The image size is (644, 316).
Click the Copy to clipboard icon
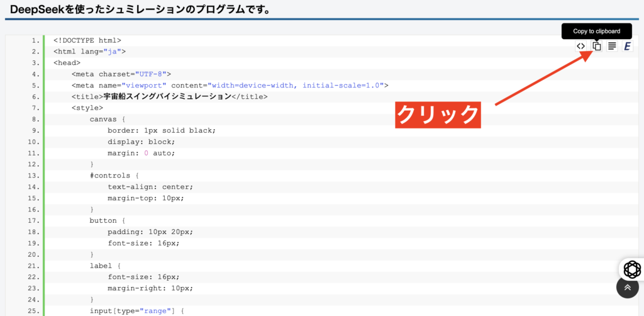coord(596,46)
